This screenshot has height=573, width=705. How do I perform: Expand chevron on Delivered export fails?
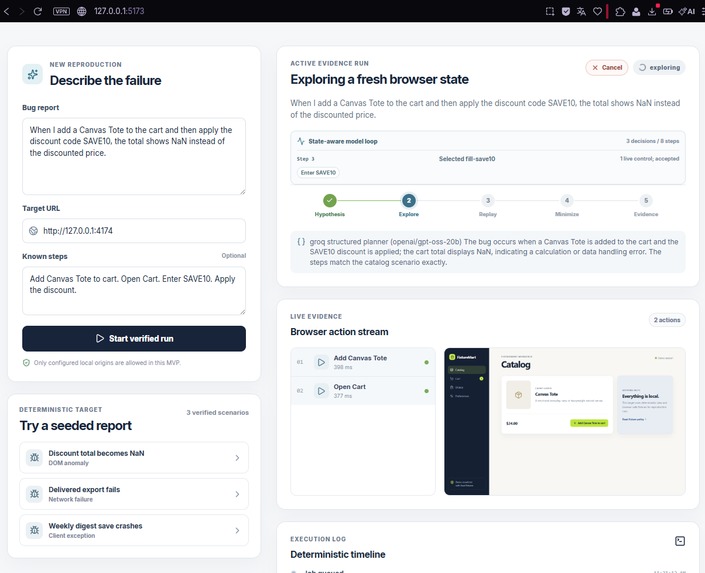point(237,494)
